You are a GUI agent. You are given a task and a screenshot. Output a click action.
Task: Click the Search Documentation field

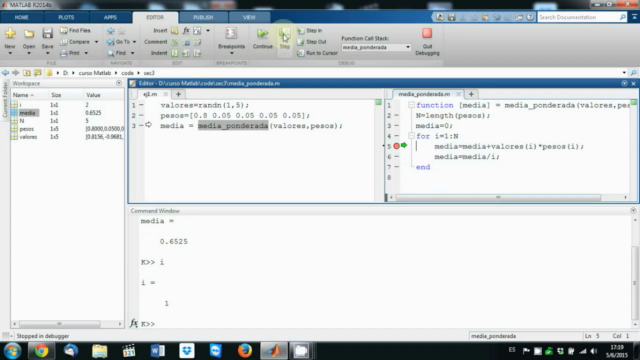pyautogui.click(x=578, y=17)
